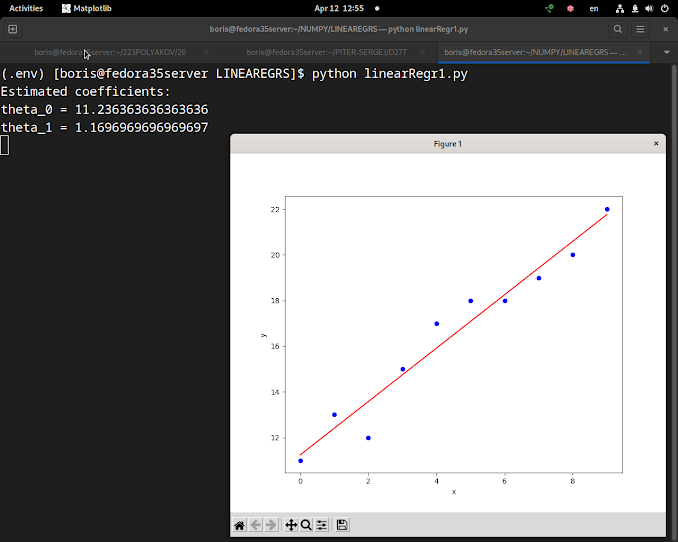Image resolution: width=678 pixels, height=542 pixels.
Task: Click the green tray indicator icon
Action: (549, 8)
